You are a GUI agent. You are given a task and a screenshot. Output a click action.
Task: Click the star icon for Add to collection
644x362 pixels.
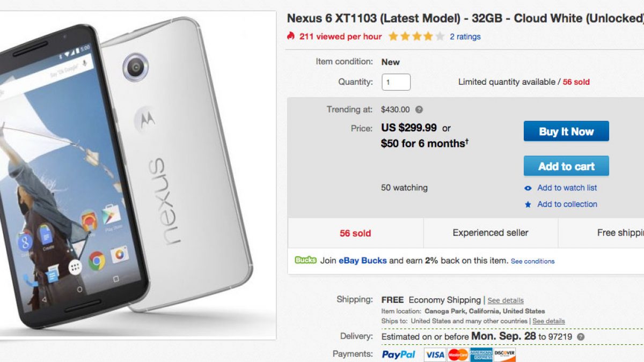coord(528,204)
